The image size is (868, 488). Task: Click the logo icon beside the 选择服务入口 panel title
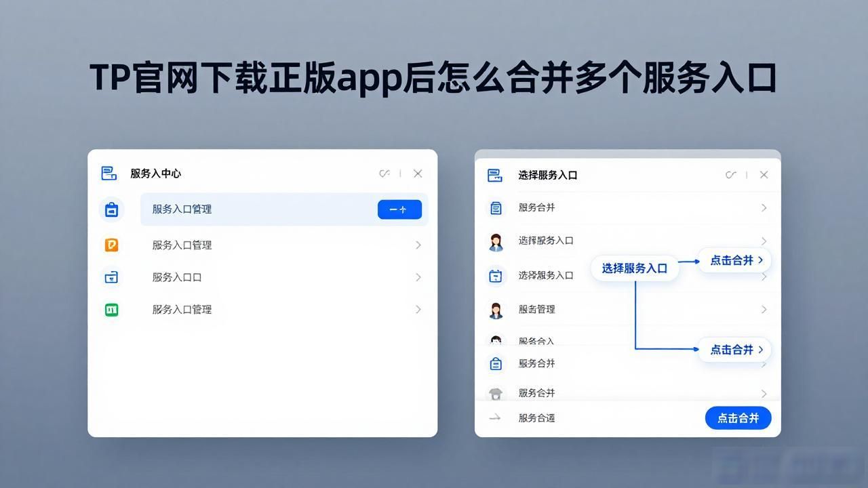point(495,176)
